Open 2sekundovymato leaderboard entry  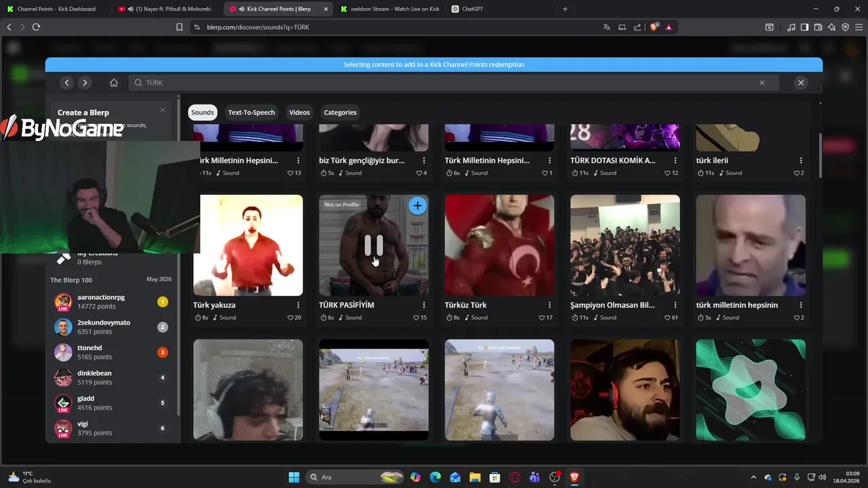(x=112, y=327)
